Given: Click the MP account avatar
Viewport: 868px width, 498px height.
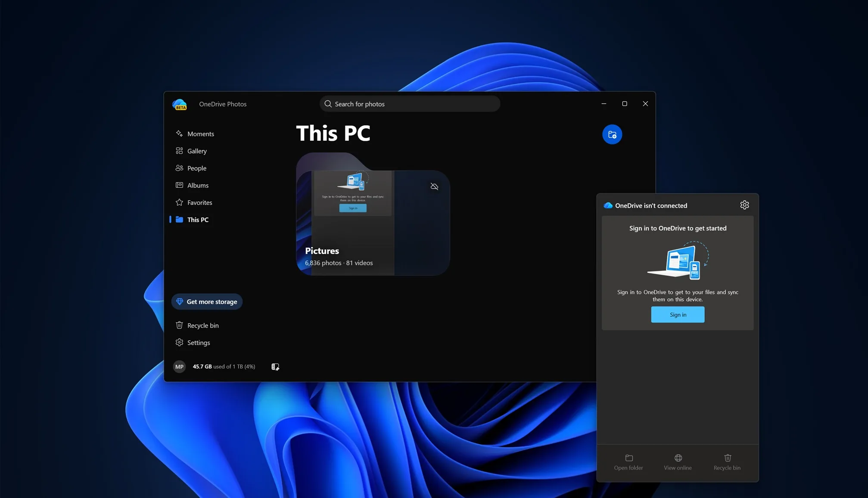Looking at the screenshot, I should [179, 367].
